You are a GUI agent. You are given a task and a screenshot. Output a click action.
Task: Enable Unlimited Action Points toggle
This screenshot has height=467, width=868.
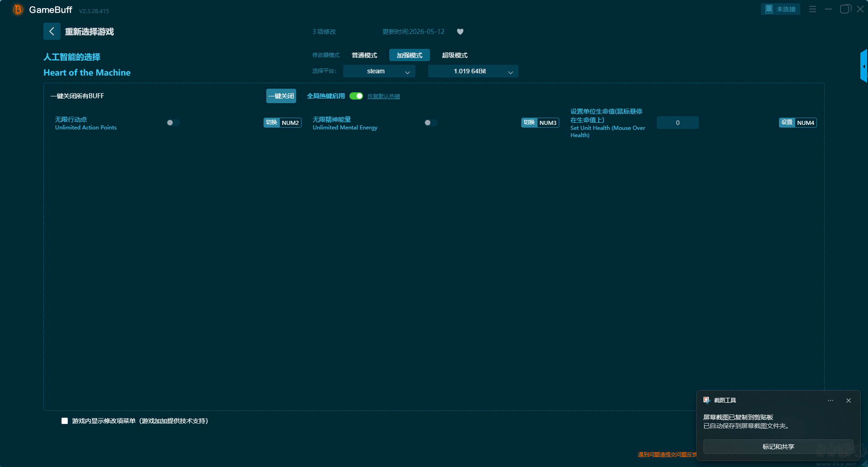pyautogui.click(x=173, y=123)
